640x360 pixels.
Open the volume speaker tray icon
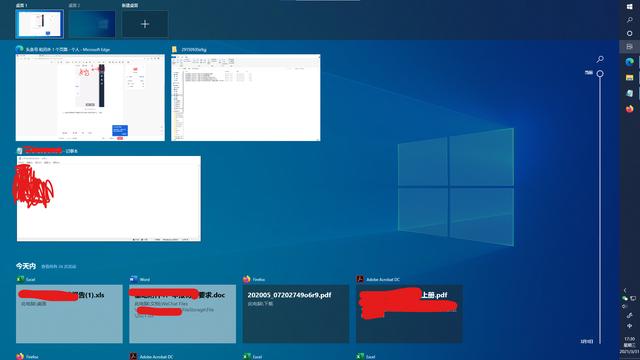[624, 307]
